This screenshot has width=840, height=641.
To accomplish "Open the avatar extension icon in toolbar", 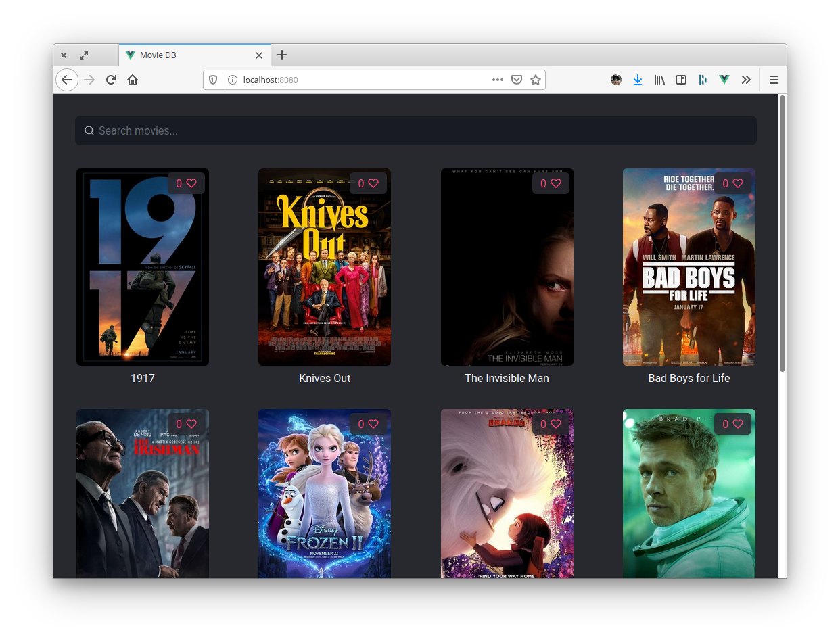I will coord(616,80).
